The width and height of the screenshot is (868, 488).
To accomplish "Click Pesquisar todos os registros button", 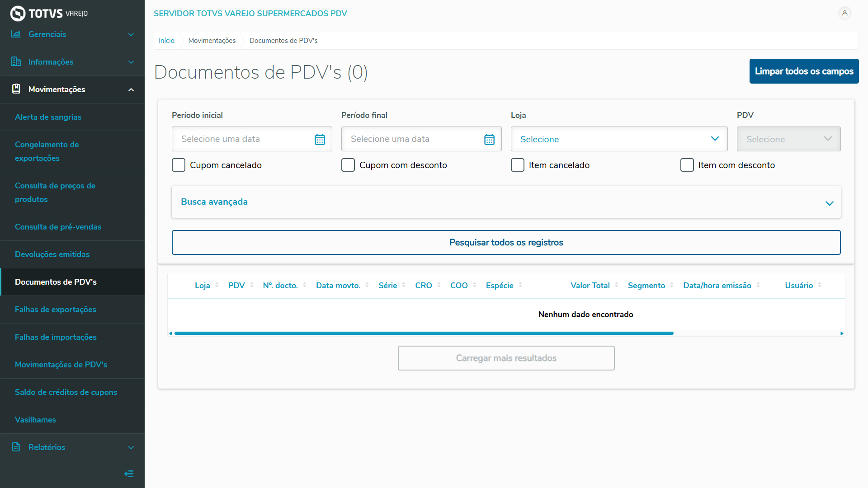I will click(x=506, y=243).
